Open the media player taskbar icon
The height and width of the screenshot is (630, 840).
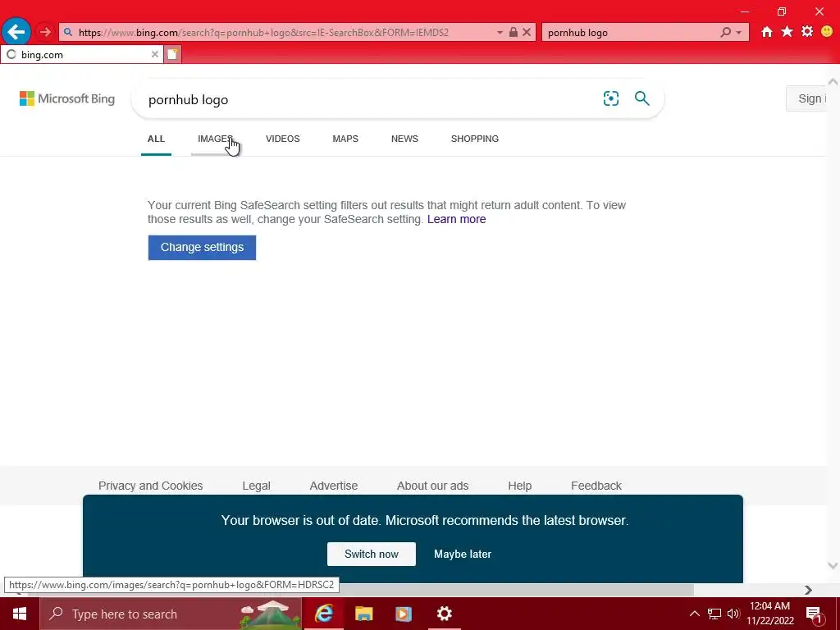tap(404, 614)
